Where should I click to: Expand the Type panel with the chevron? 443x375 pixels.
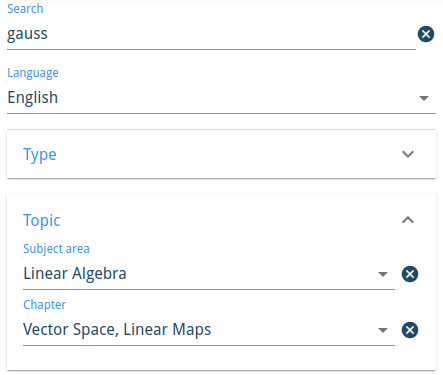[408, 154]
